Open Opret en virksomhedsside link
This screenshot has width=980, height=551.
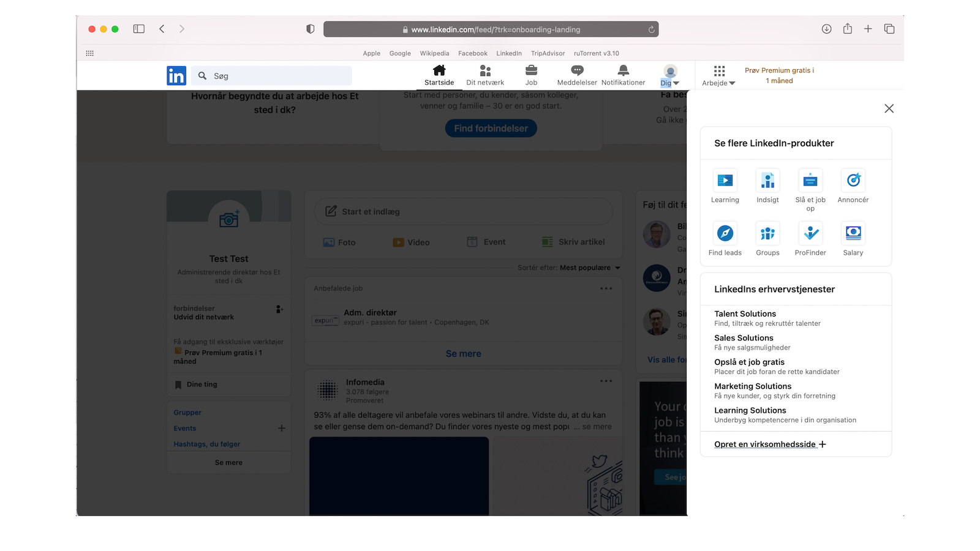coord(765,444)
